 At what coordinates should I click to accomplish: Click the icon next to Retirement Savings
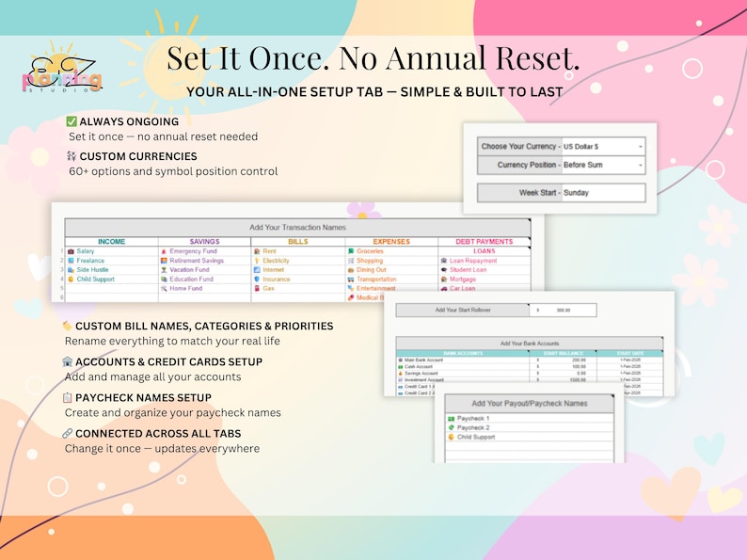tap(164, 261)
